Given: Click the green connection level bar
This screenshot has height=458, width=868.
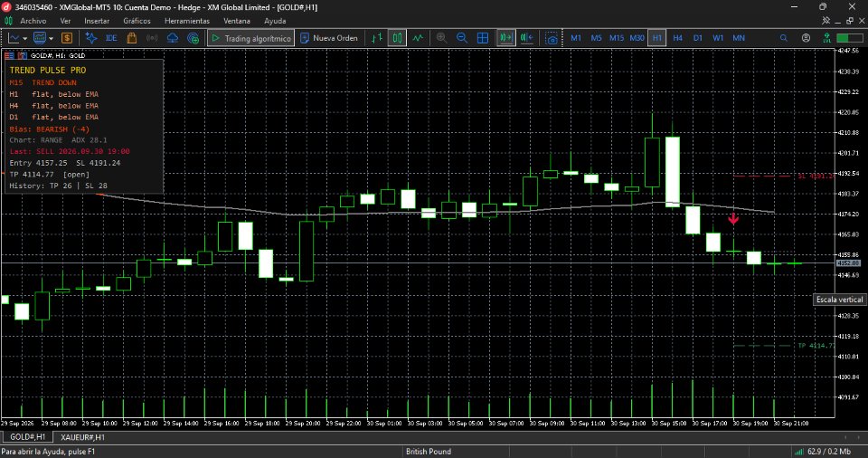Looking at the screenshot, I should 850,38.
